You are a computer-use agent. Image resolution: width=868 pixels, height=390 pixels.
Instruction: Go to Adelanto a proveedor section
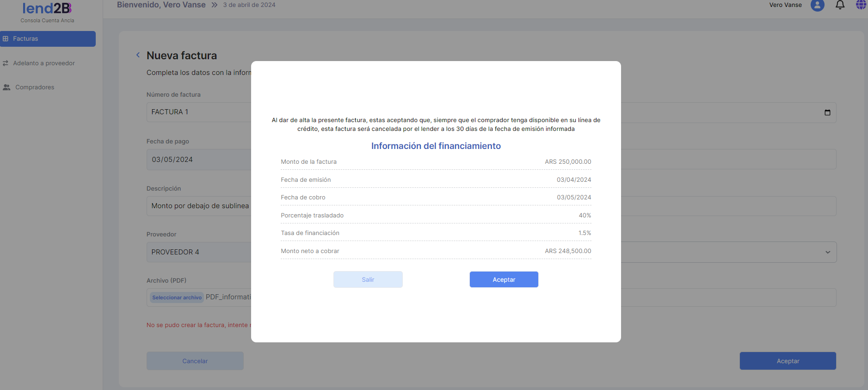[44, 63]
